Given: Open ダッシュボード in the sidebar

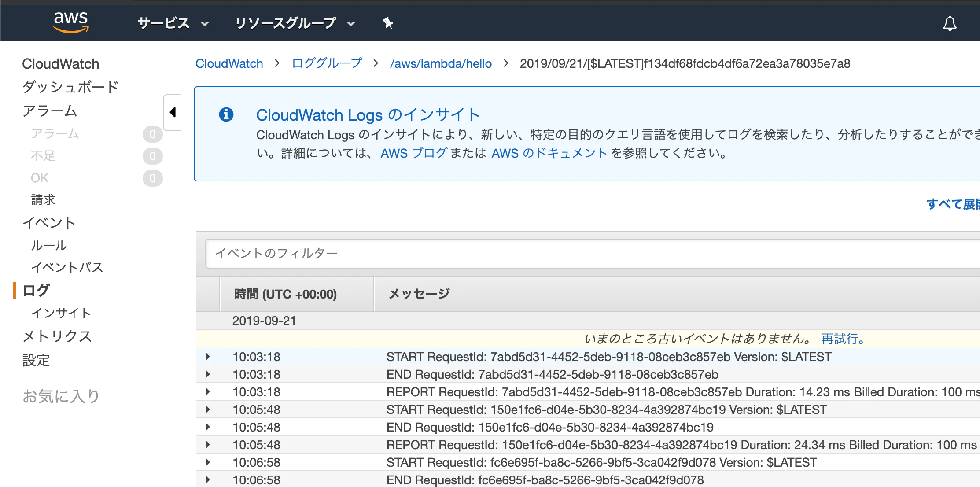Looking at the screenshot, I should 70,87.
